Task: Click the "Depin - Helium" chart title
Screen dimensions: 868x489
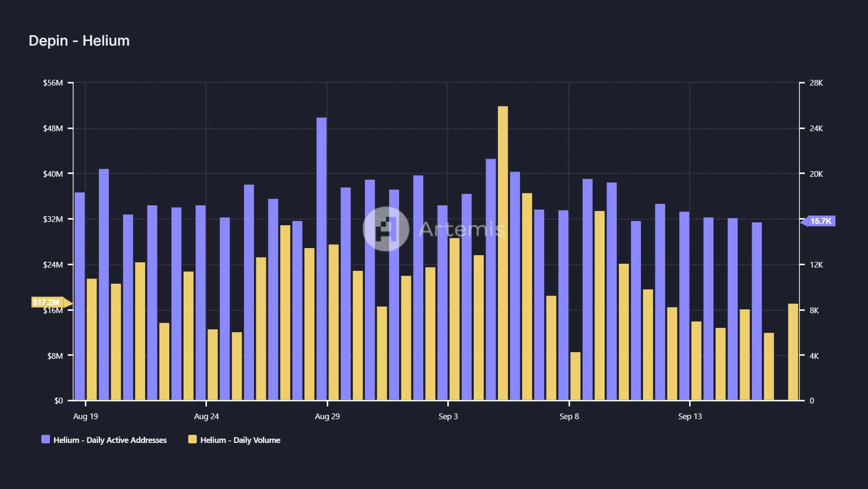Action: 79,41
